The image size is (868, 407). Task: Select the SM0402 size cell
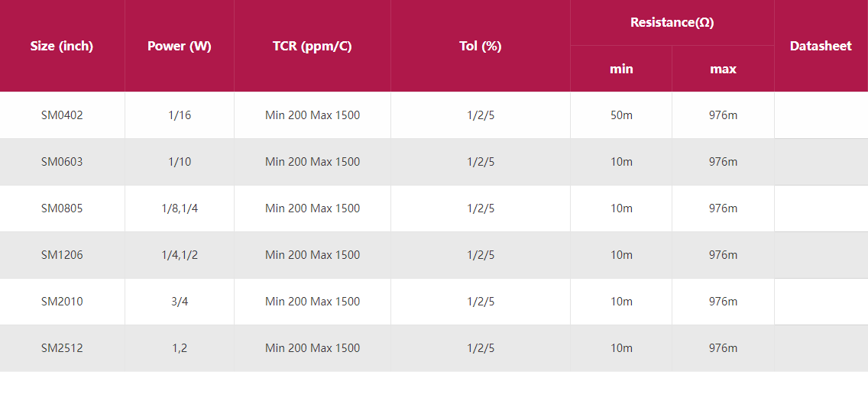point(62,115)
